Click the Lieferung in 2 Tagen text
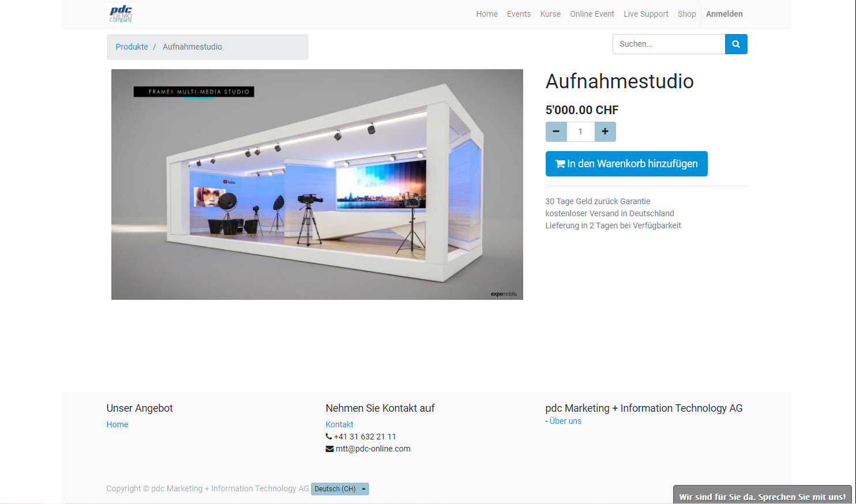The width and height of the screenshot is (856, 504). [613, 225]
